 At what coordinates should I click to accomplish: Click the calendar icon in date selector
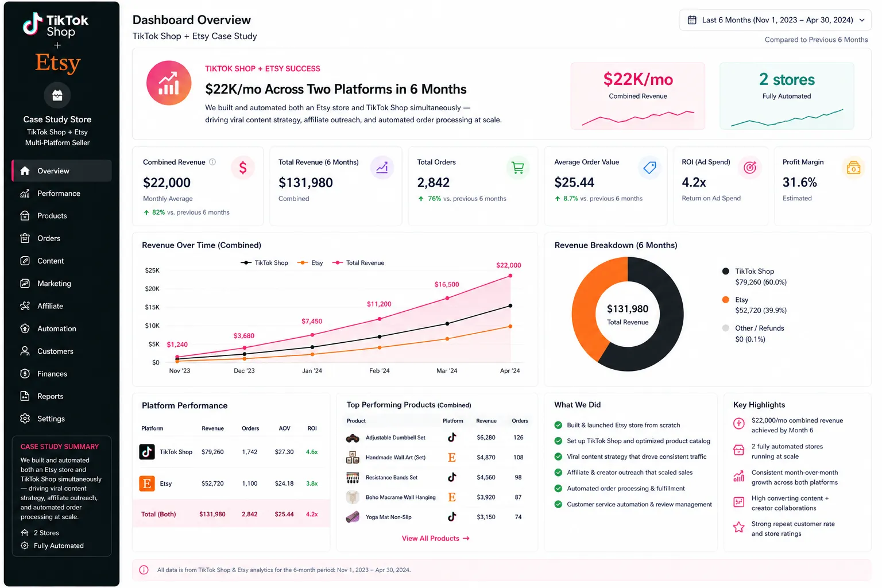tap(692, 20)
